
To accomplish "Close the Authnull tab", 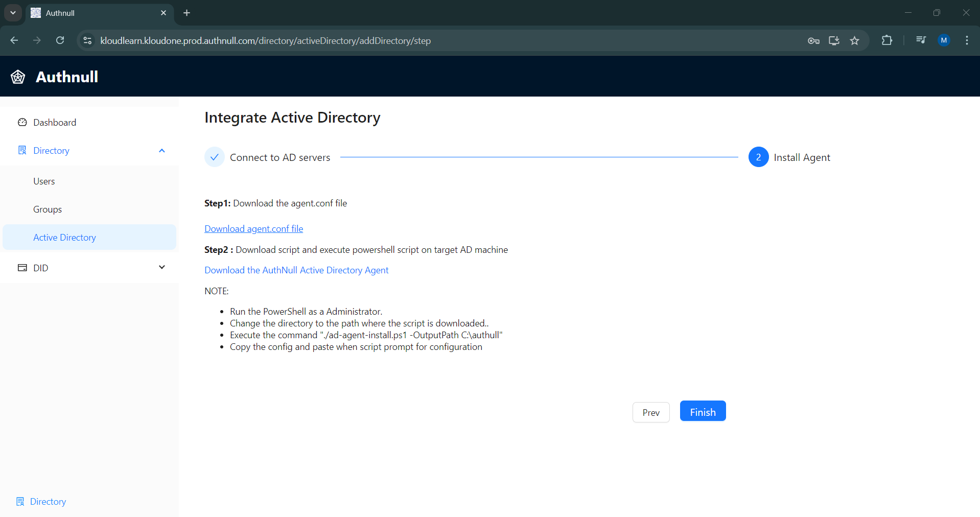I will tap(164, 13).
